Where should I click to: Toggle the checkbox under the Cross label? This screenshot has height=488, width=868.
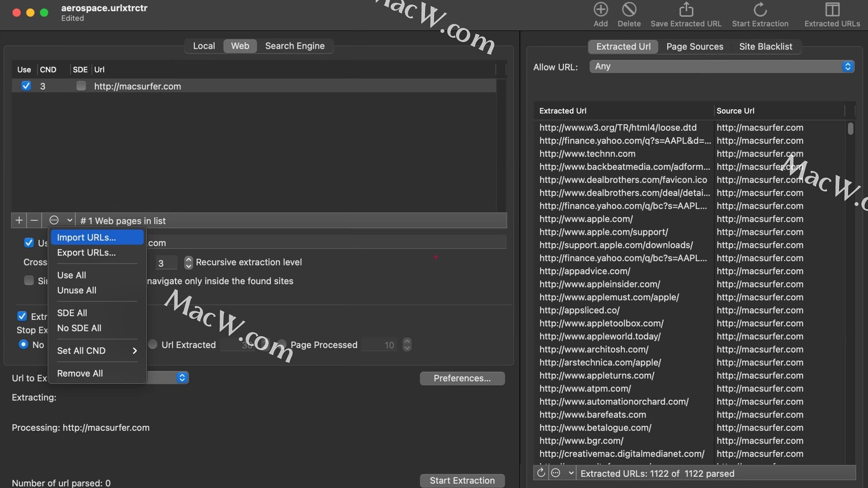point(29,281)
